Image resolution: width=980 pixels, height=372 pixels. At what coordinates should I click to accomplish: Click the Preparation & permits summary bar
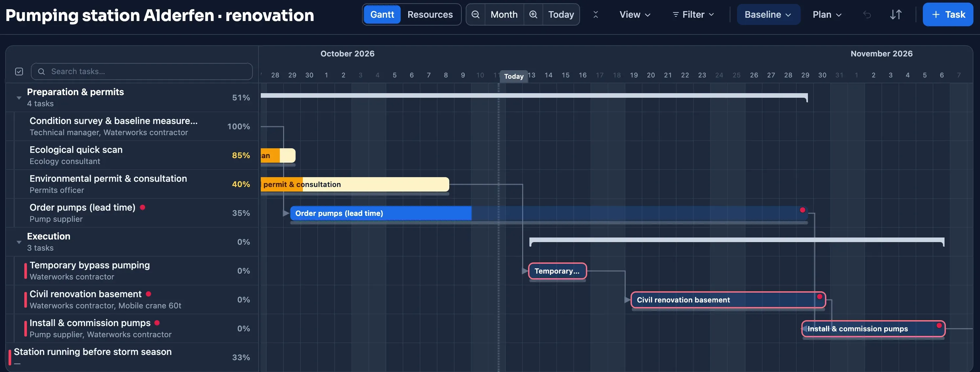click(x=534, y=96)
